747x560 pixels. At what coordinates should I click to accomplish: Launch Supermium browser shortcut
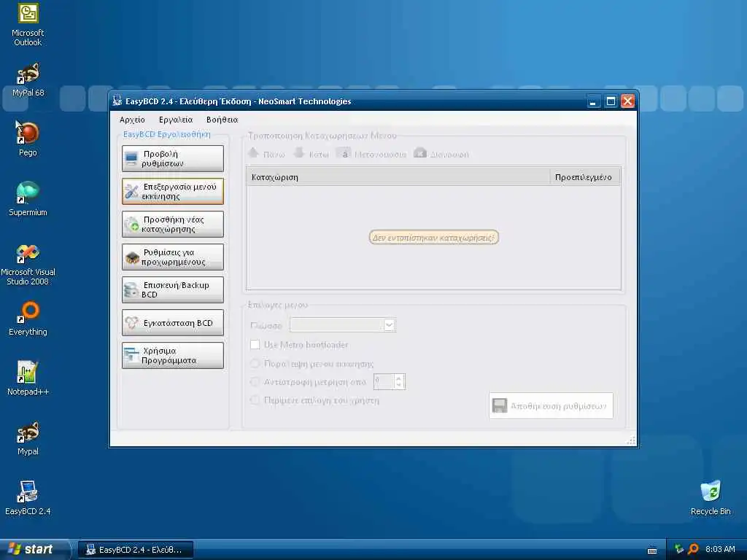coord(28,199)
